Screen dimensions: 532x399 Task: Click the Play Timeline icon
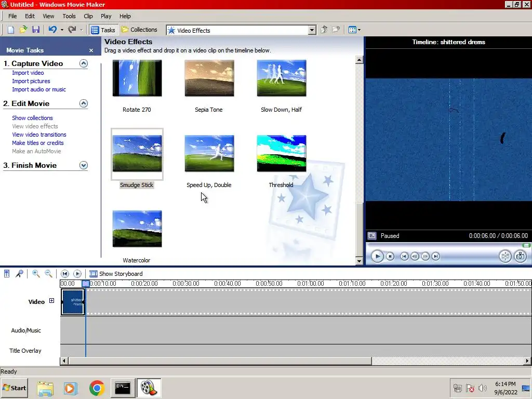pos(77,273)
